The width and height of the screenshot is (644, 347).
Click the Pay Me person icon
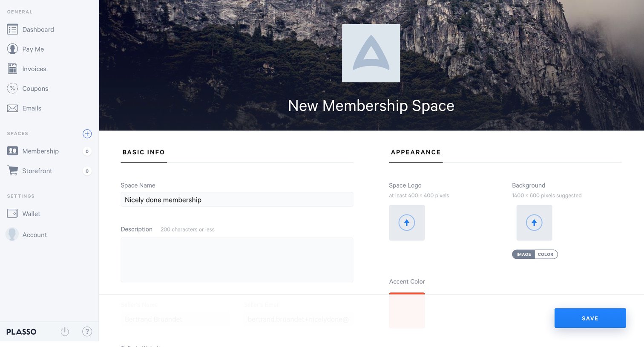[x=12, y=49]
